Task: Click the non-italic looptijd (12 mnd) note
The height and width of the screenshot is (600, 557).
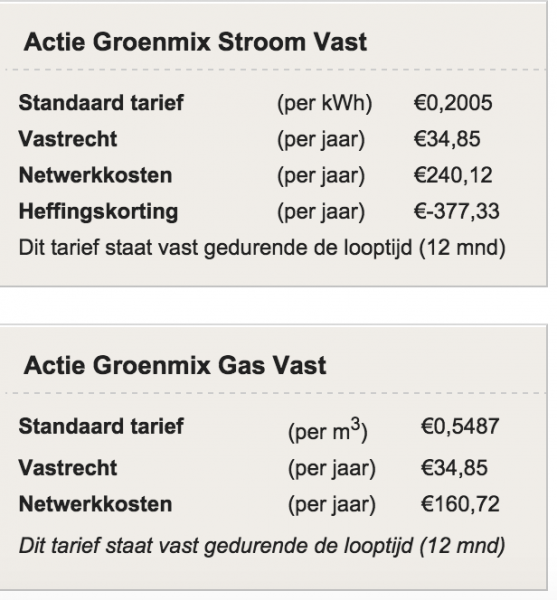Action: point(262,248)
